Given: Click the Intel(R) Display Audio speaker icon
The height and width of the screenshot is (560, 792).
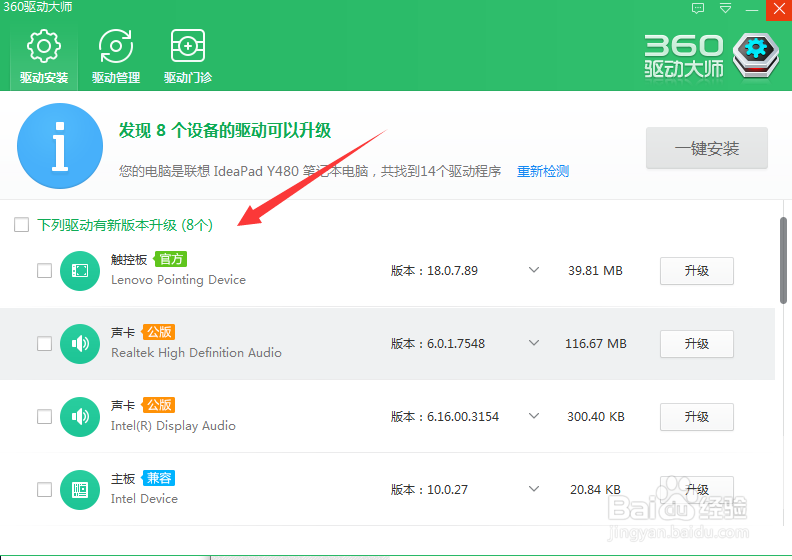Looking at the screenshot, I should pos(80,417).
